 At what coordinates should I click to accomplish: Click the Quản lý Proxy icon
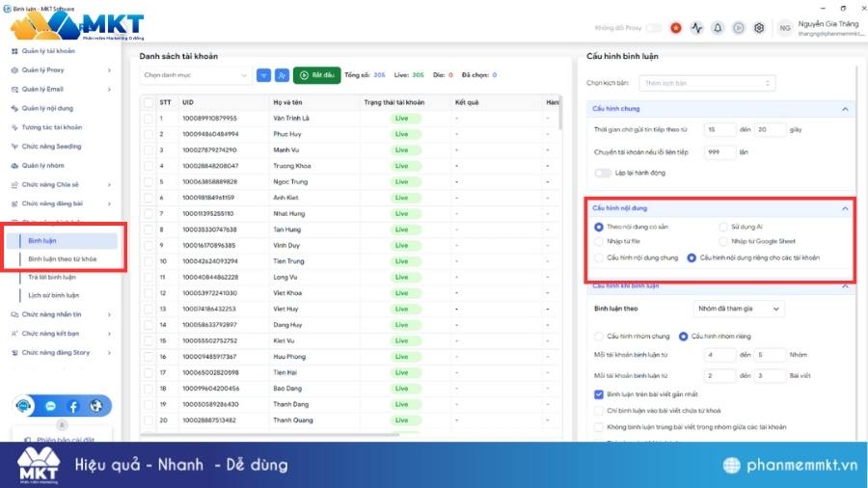14,70
